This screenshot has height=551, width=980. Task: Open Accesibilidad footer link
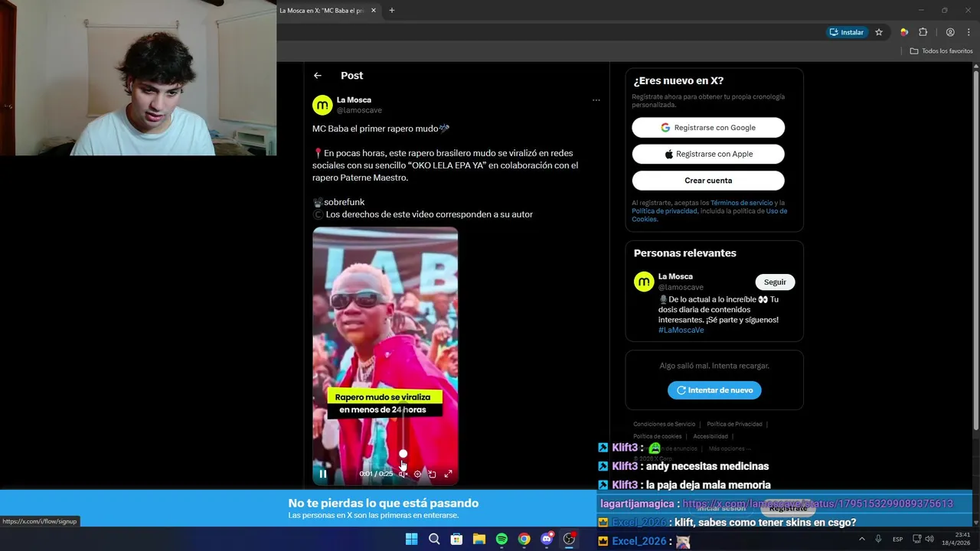coord(710,436)
